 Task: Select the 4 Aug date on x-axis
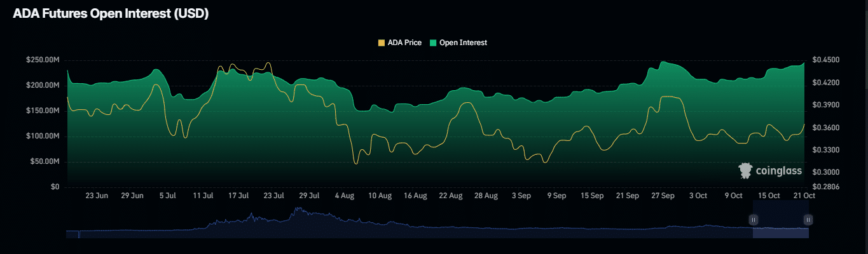click(345, 196)
